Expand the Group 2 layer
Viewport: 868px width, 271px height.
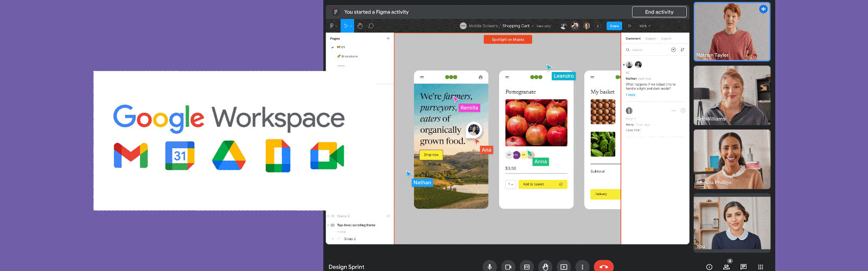coord(333,238)
